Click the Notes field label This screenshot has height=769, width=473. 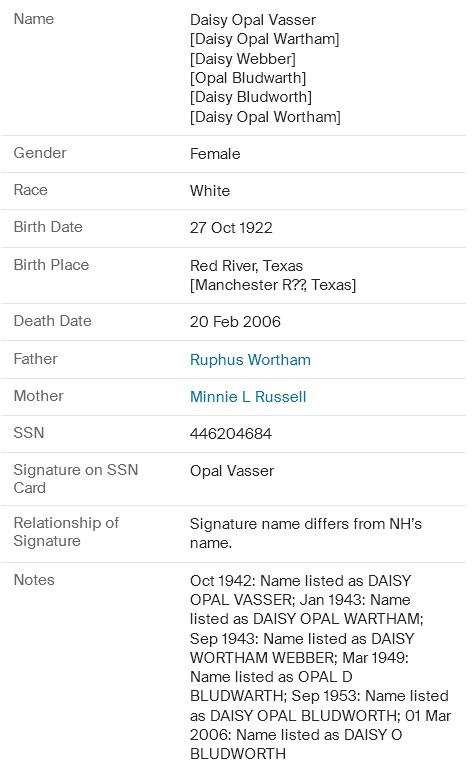coord(34,580)
